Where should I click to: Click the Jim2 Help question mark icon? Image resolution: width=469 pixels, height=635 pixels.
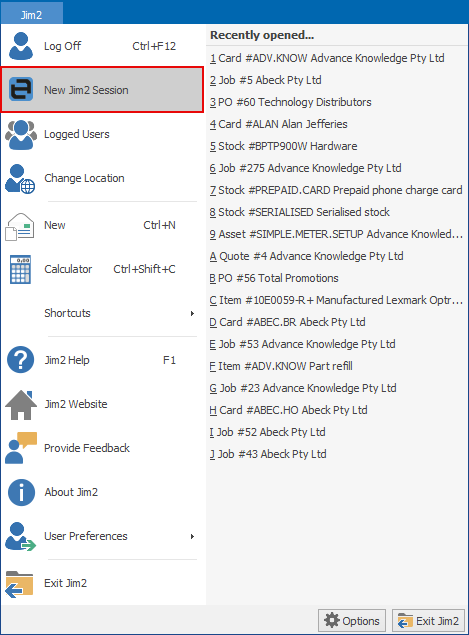[21, 360]
